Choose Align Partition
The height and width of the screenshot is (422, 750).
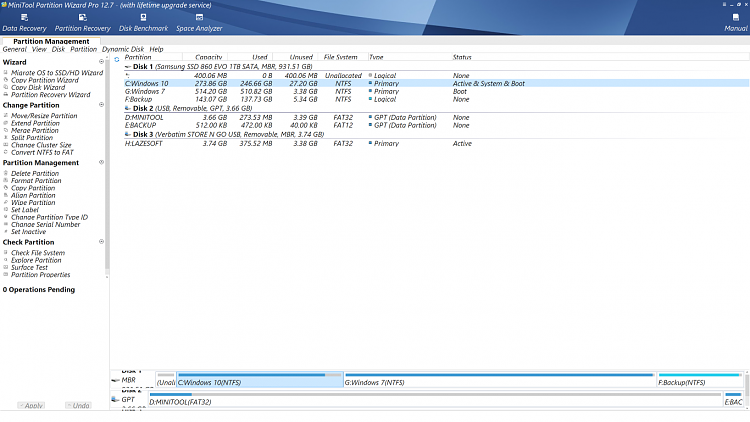coord(33,195)
